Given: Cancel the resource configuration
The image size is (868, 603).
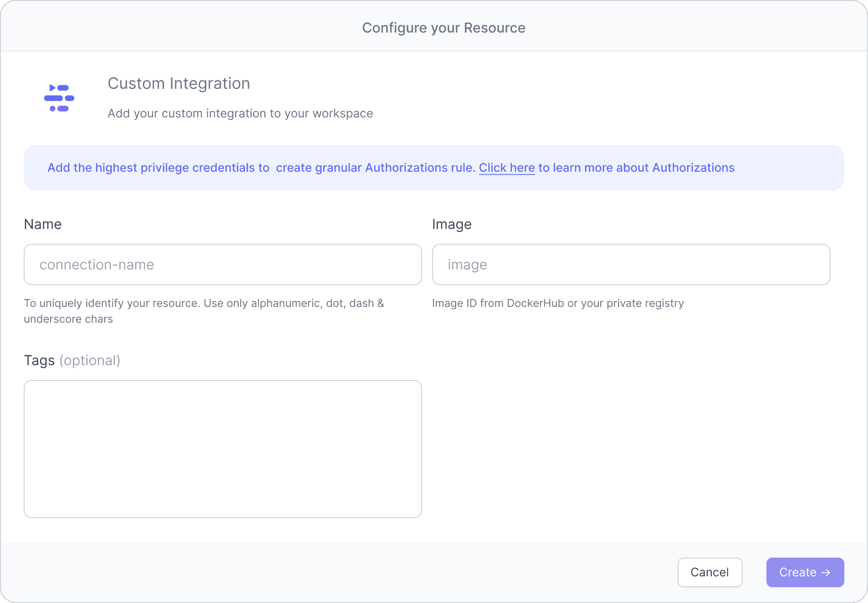Looking at the screenshot, I should 710,572.
